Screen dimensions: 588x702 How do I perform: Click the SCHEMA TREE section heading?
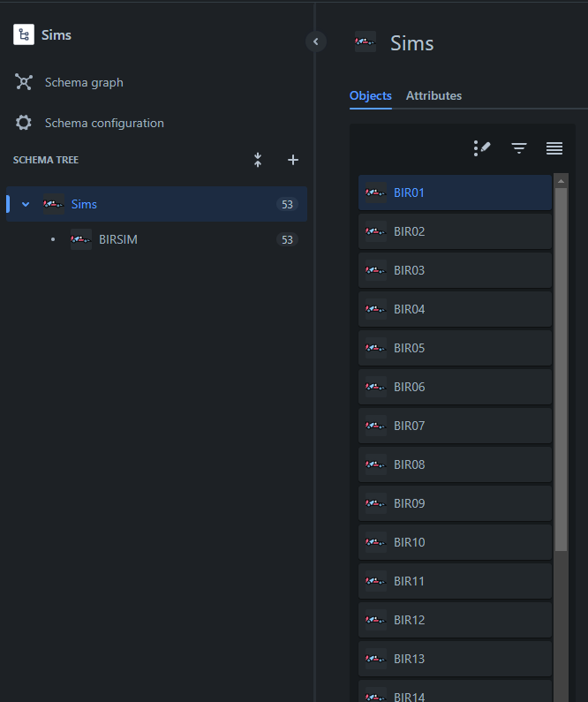pos(46,160)
